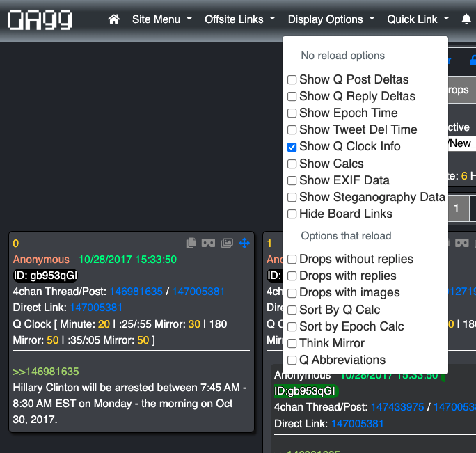Image resolution: width=476 pixels, height=453 pixels.
Task: Follow Direct Link 147005381 in drop 0
Action: 96,308
